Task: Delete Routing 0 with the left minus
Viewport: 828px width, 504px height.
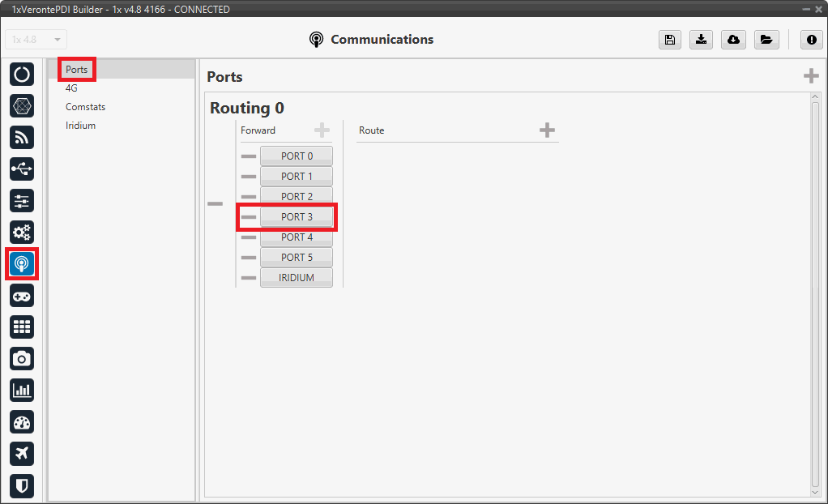Action: coord(215,204)
